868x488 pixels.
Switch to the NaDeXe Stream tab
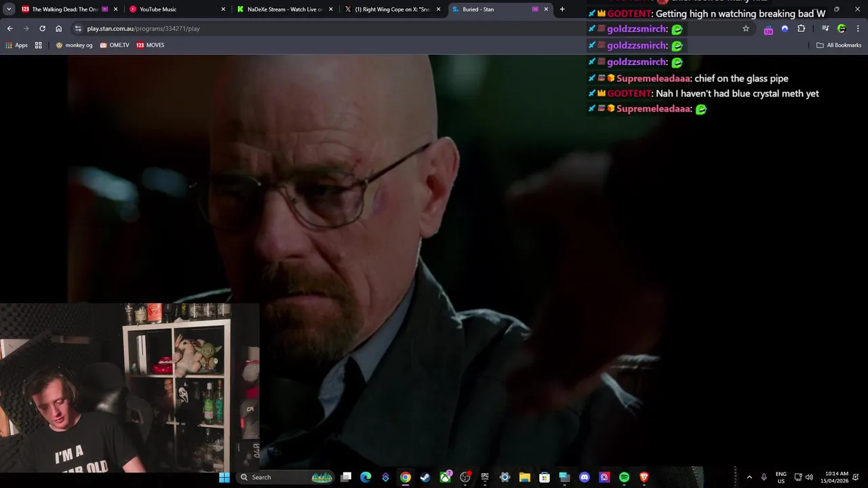click(x=285, y=9)
